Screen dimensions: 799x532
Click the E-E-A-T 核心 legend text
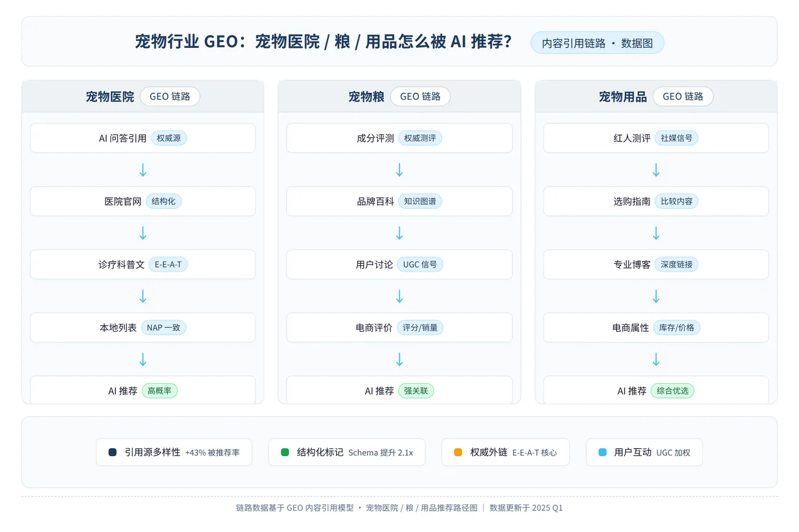535,453
